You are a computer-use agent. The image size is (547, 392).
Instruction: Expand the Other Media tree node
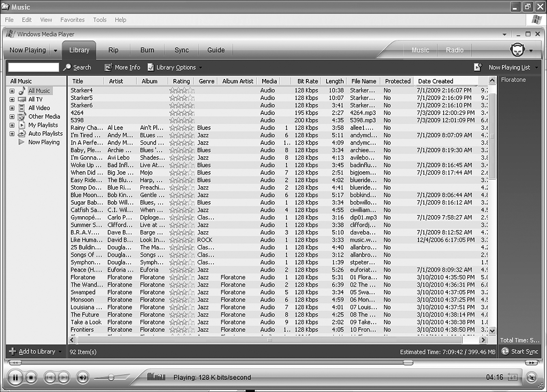[x=12, y=117]
